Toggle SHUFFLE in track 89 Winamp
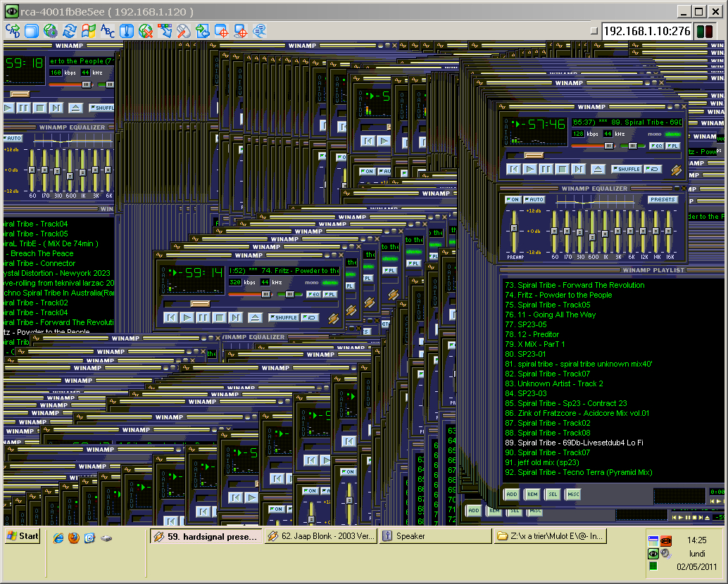The width and height of the screenshot is (728, 584). 627,170
